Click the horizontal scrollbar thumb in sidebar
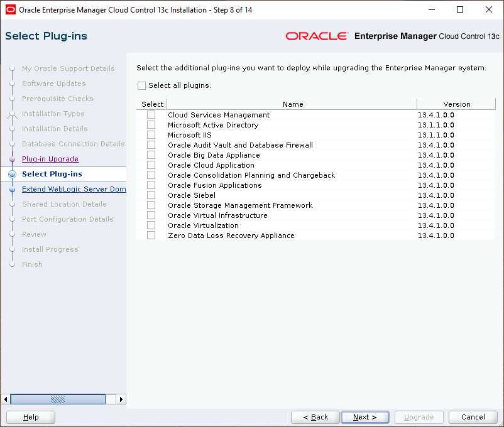The image size is (504, 427). click(x=58, y=399)
